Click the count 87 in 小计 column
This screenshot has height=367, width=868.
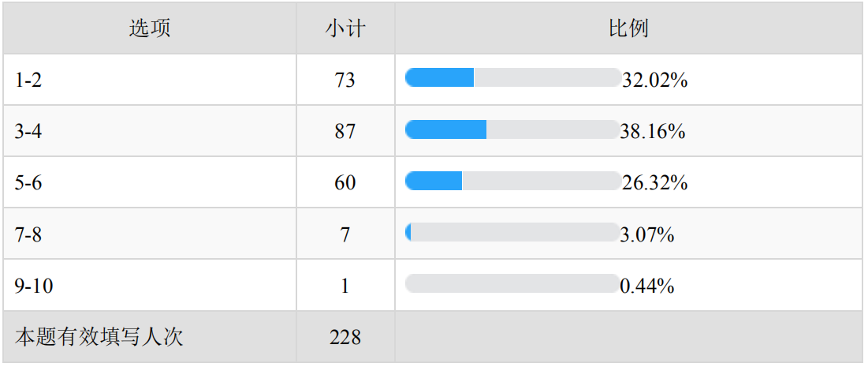click(345, 132)
